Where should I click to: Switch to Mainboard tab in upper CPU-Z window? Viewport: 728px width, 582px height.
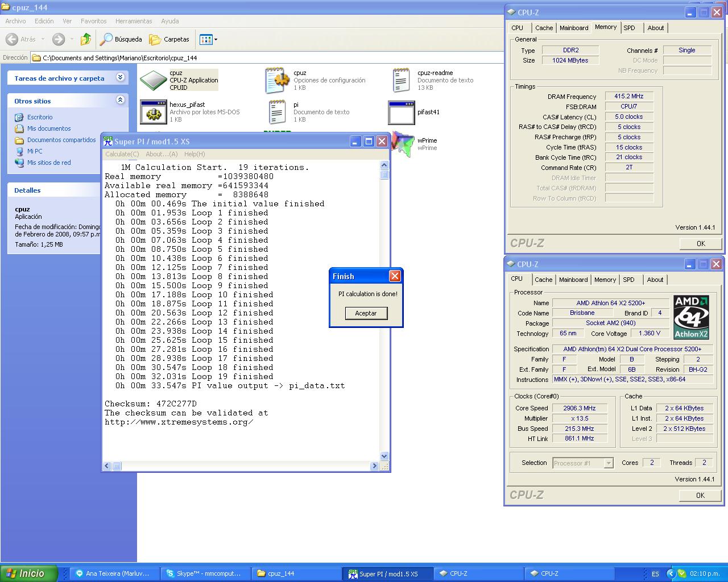[574, 28]
